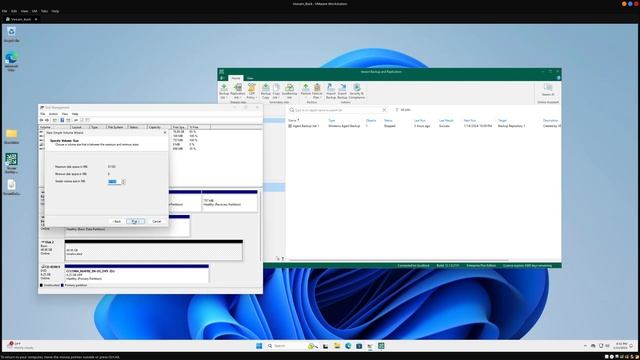Screen dimensions: 640x360
Task: Click Failover Plan icon in Veeam ribbon
Action: click(x=317, y=91)
